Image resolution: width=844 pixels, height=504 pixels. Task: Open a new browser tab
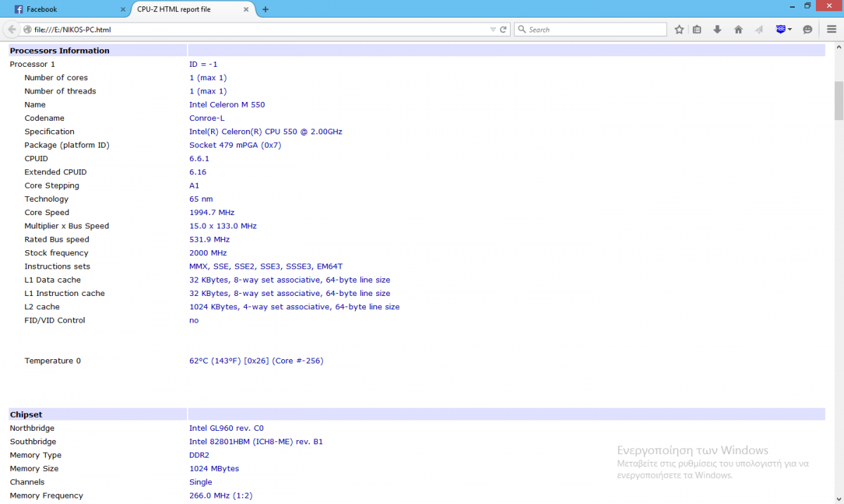(265, 9)
